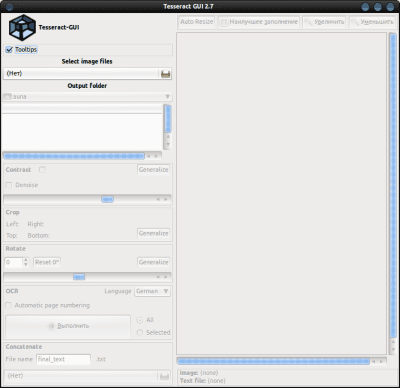Click the File name field containing final_text
This screenshot has width=400, height=388.
[63, 359]
